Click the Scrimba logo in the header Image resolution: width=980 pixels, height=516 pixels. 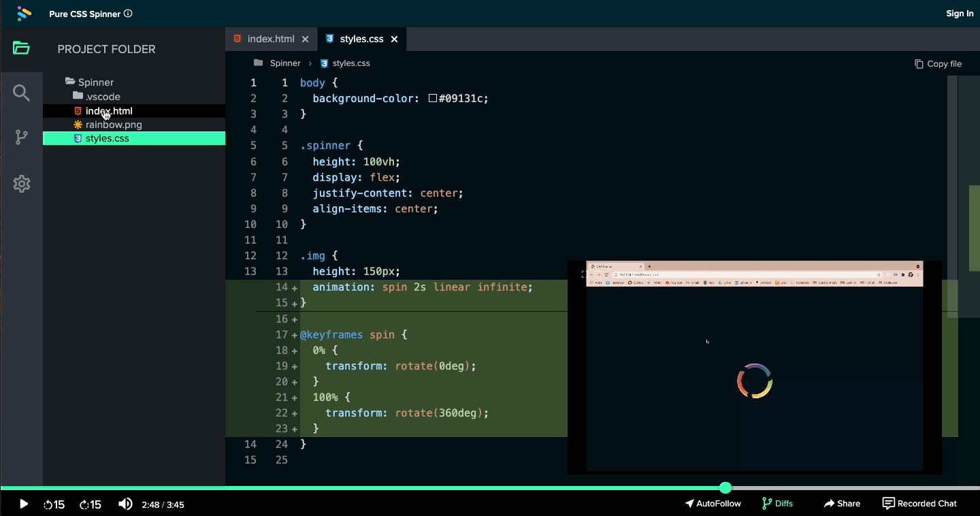(24, 14)
